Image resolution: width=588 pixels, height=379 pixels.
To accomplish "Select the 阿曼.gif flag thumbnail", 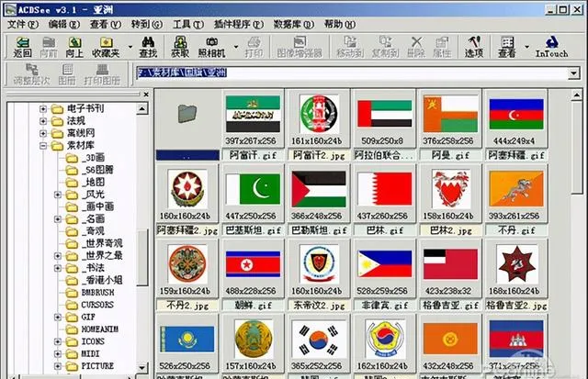I will pyautogui.click(x=450, y=114).
